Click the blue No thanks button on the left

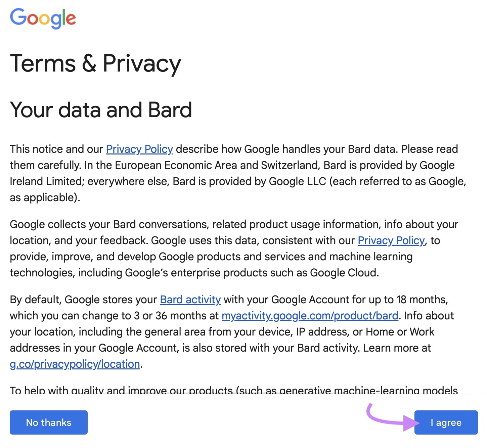click(48, 422)
